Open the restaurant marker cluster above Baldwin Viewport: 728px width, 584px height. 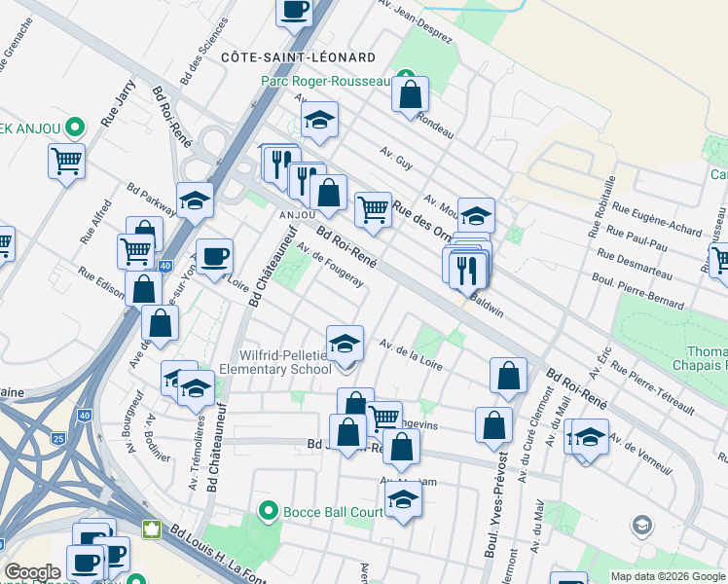(467, 273)
